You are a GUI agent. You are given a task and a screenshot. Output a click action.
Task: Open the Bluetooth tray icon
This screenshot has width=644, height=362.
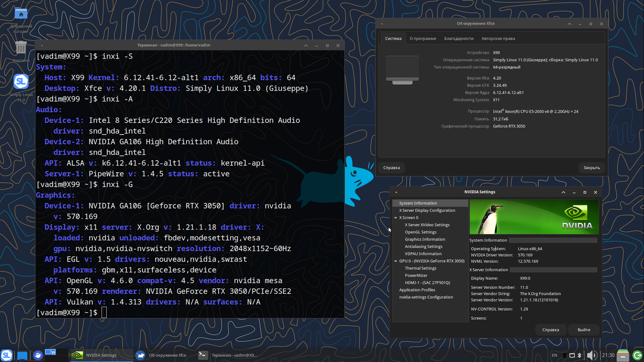(x=580, y=355)
